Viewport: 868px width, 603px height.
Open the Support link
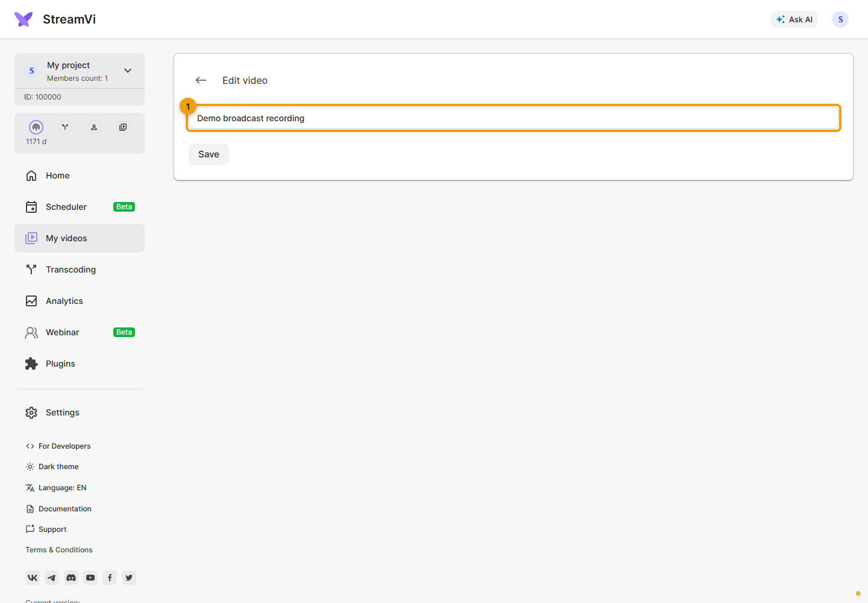[x=46, y=529]
